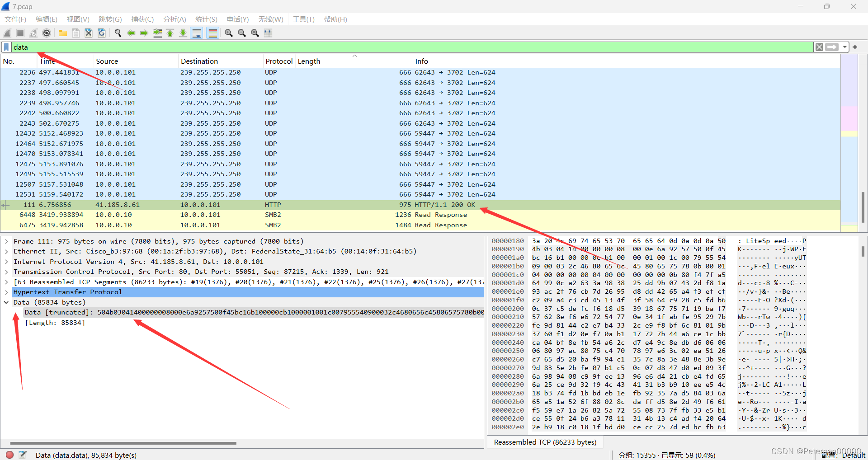Go to a specific packet number
The height and width of the screenshot is (460, 868).
(x=157, y=33)
